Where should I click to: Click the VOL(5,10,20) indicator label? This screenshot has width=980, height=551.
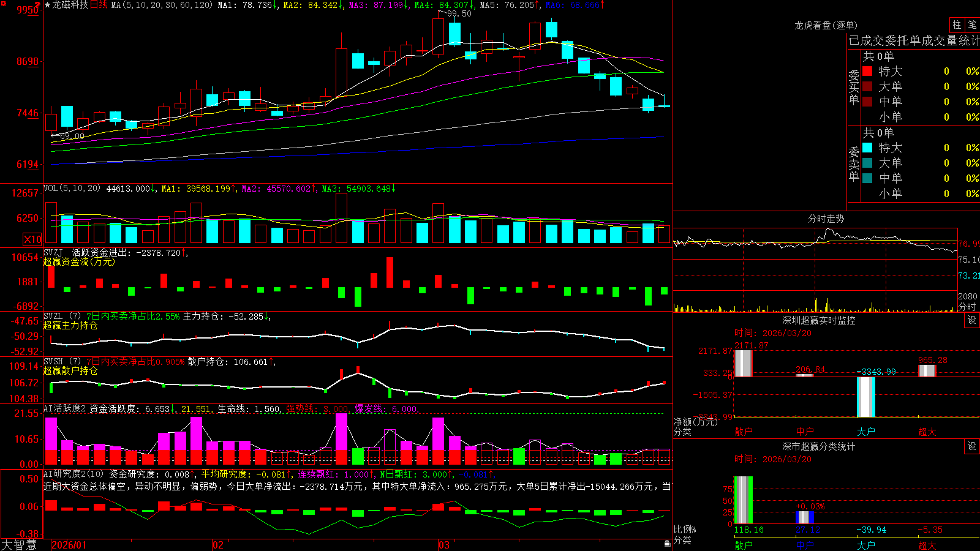pyautogui.click(x=72, y=189)
